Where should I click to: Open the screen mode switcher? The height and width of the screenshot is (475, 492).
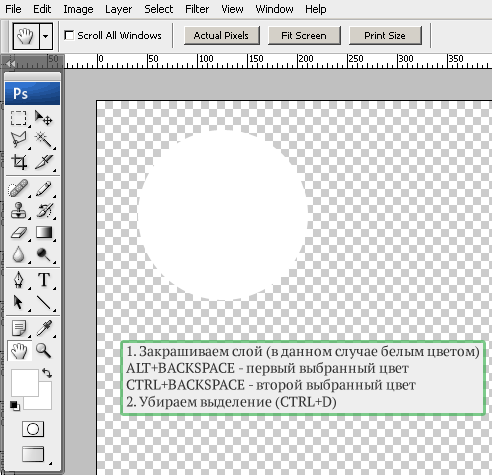(33, 454)
